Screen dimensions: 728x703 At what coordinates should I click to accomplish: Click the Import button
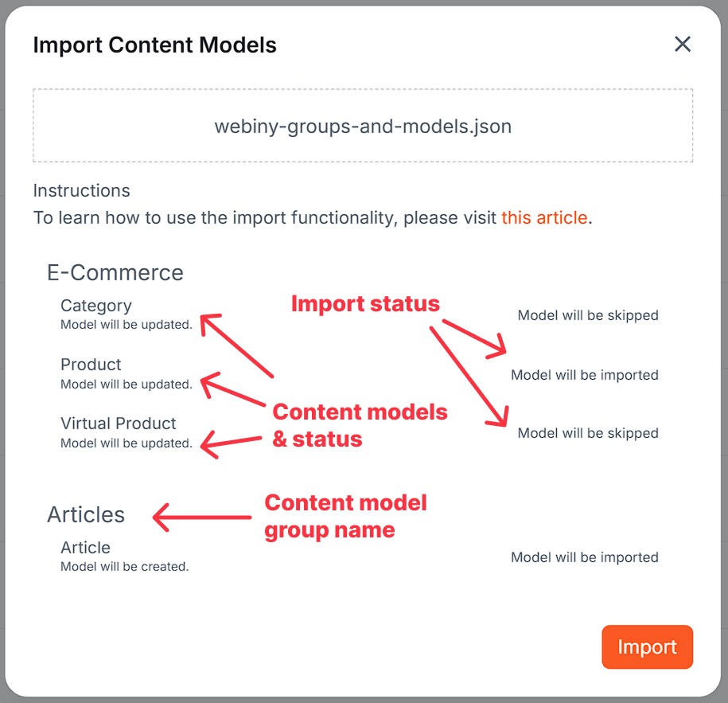click(647, 646)
